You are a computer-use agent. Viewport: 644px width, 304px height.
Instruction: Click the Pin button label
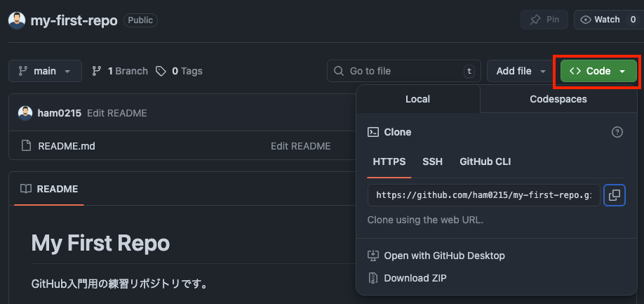point(552,20)
